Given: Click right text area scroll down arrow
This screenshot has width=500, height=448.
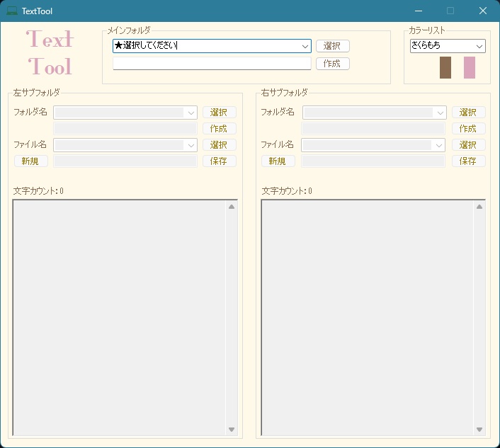Looking at the screenshot, I should pyautogui.click(x=479, y=429).
